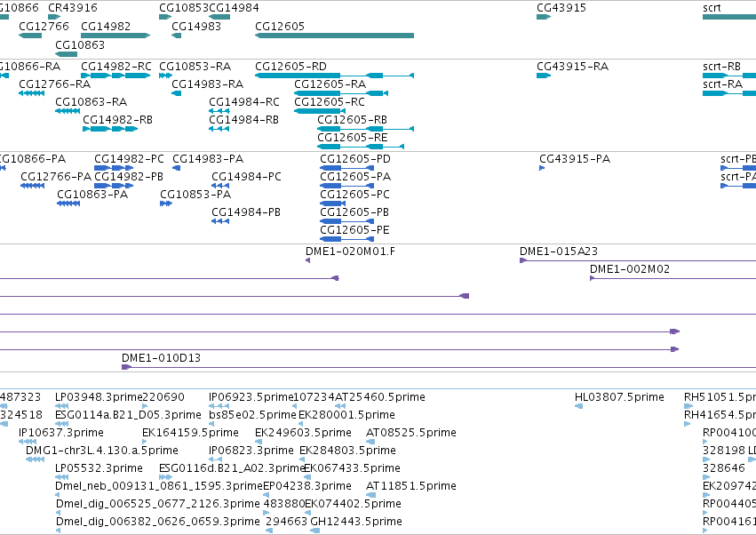Viewport: 756px width, 535px height.
Task: Select transcript CG10863-RA
Action: point(92,102)
